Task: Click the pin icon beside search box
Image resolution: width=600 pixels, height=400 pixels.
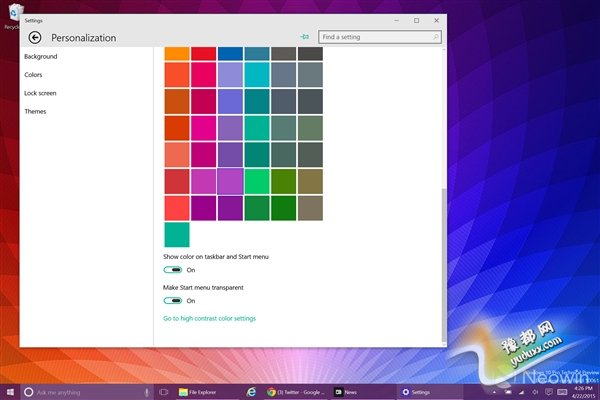Action: point(304,36)
